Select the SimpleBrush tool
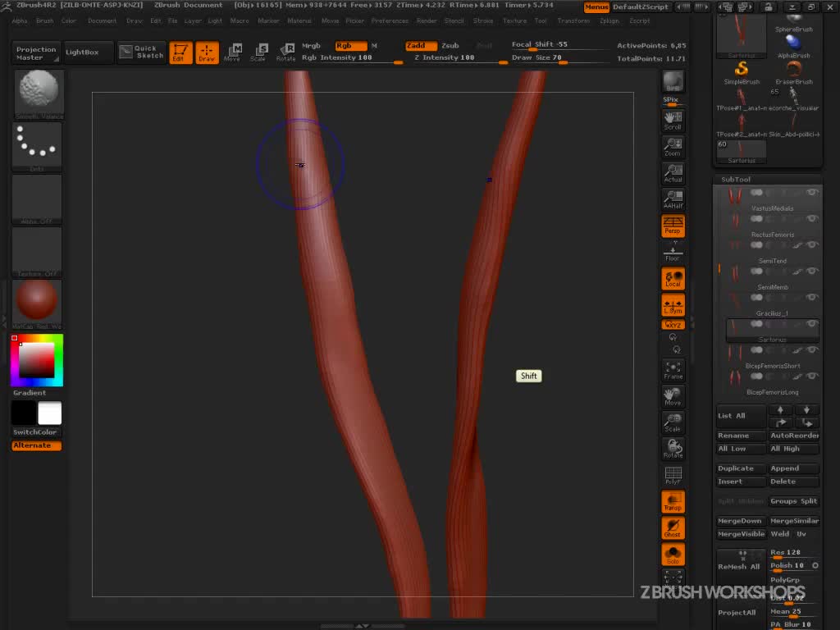The width and height of the screenshot is (840, 630). [x=742, y=73]
